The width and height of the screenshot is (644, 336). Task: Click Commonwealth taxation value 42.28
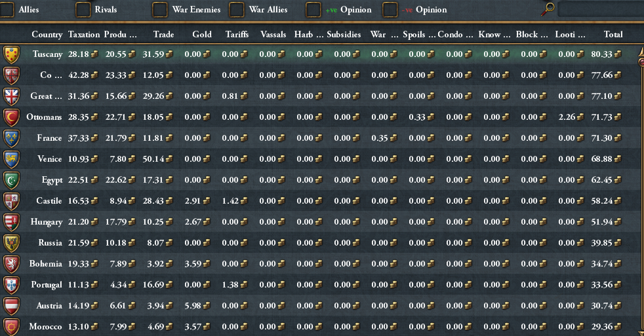coord(79,75)
